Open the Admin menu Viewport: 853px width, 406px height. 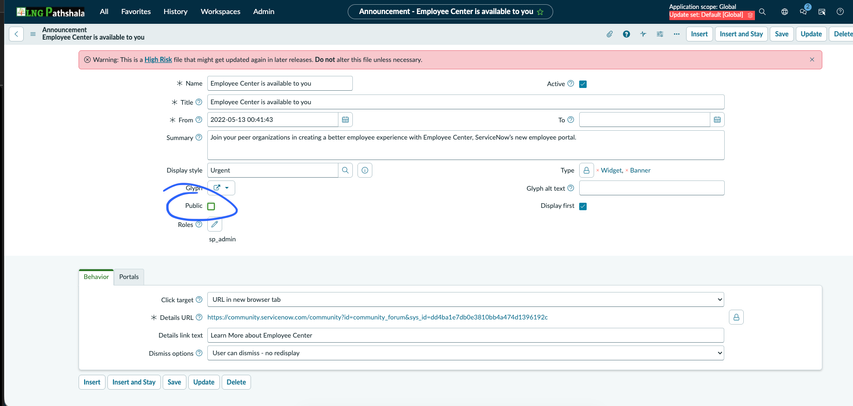264,11
